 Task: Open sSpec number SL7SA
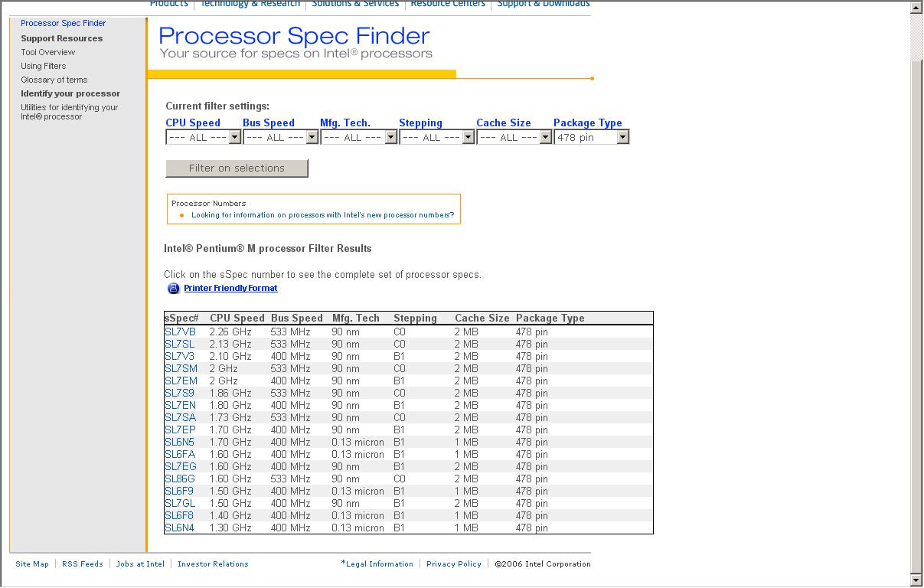[x=181, y=418]
